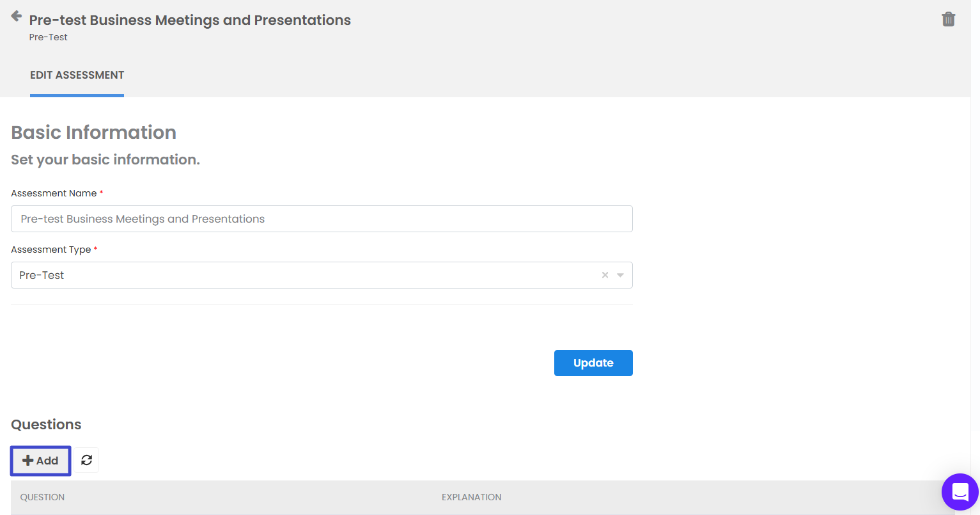The height and width of the screenshot is (515, 980).
Task: Add a new question
Action: (x=41, y=461)
